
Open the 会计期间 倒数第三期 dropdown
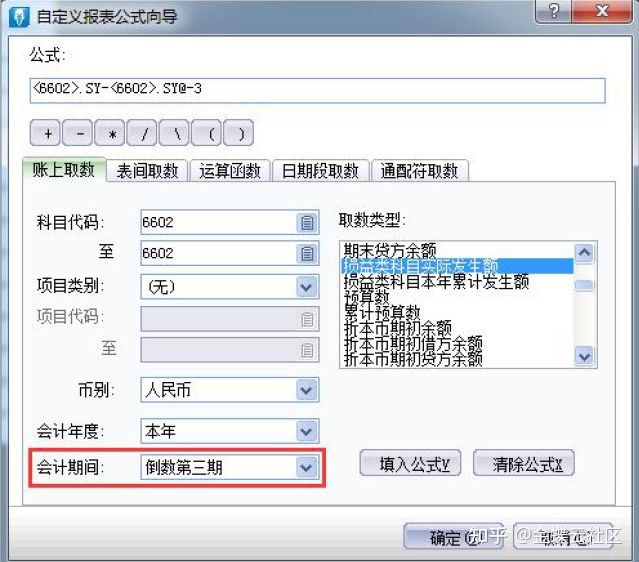point(306,467)
